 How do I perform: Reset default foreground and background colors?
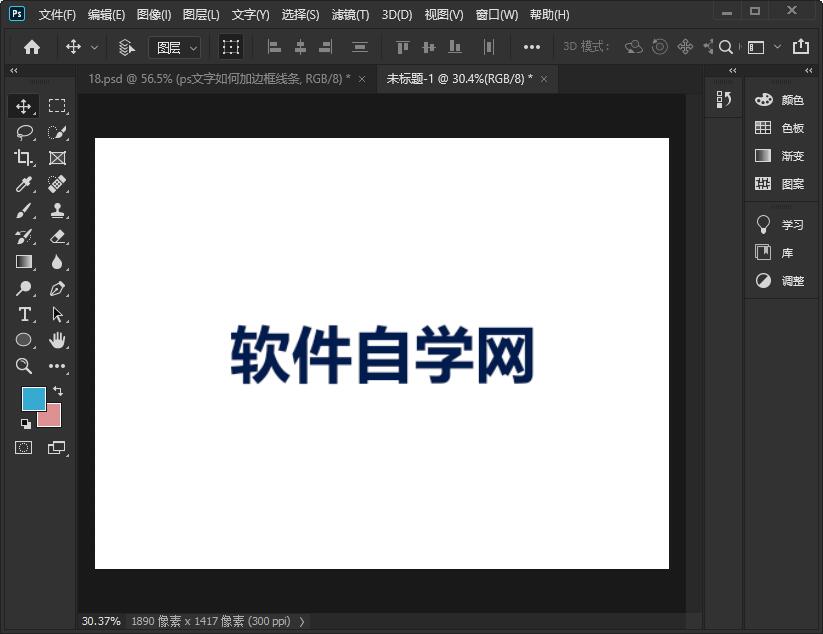[x=26, y=424]
